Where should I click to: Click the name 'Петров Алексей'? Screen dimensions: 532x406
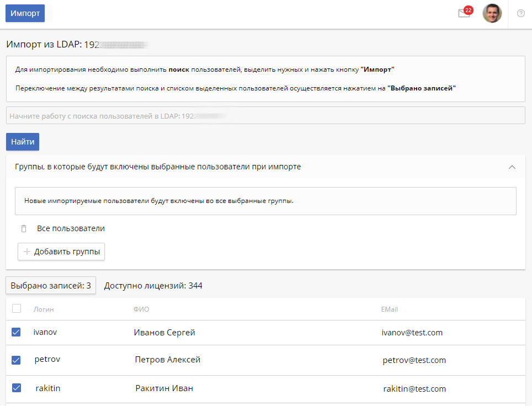[168, 360]
